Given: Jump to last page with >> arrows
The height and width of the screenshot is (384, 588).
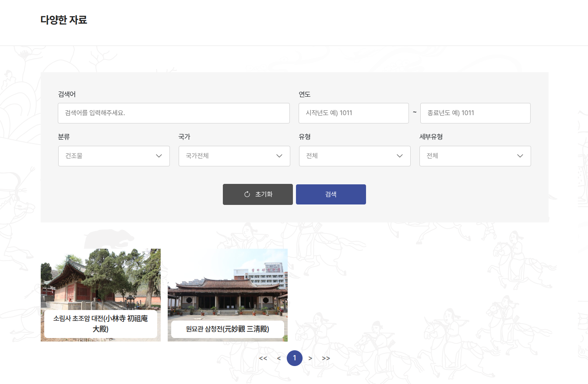Looking at the screenshot, I should coord(326,358).
